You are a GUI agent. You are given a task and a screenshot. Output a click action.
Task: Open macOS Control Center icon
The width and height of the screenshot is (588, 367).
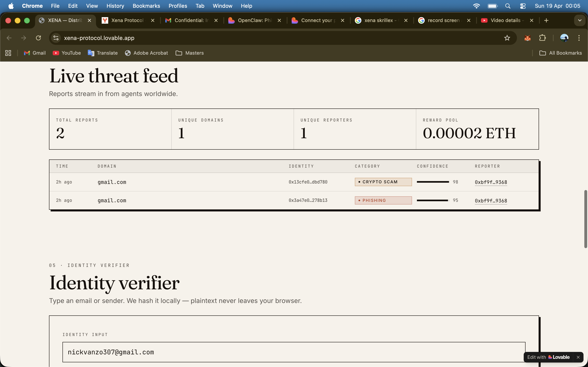523,6
